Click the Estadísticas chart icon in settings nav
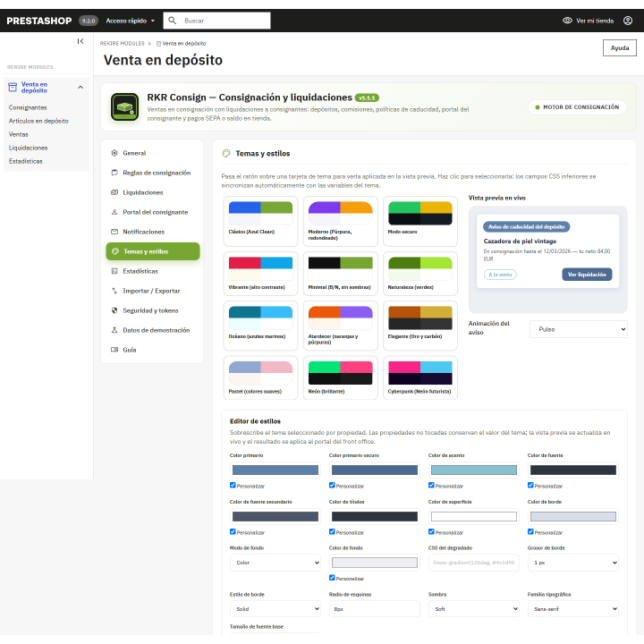Viewport: 644px width, 644px height. coord(114,271)
